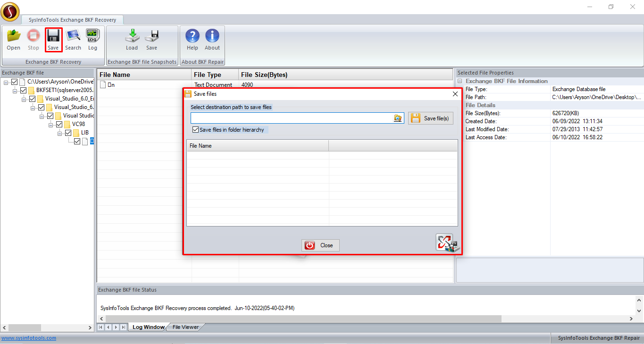Toggle the C:\Users\Aryson\OneDrive root checkbox

pyautogui.click(x=14, y=82)
